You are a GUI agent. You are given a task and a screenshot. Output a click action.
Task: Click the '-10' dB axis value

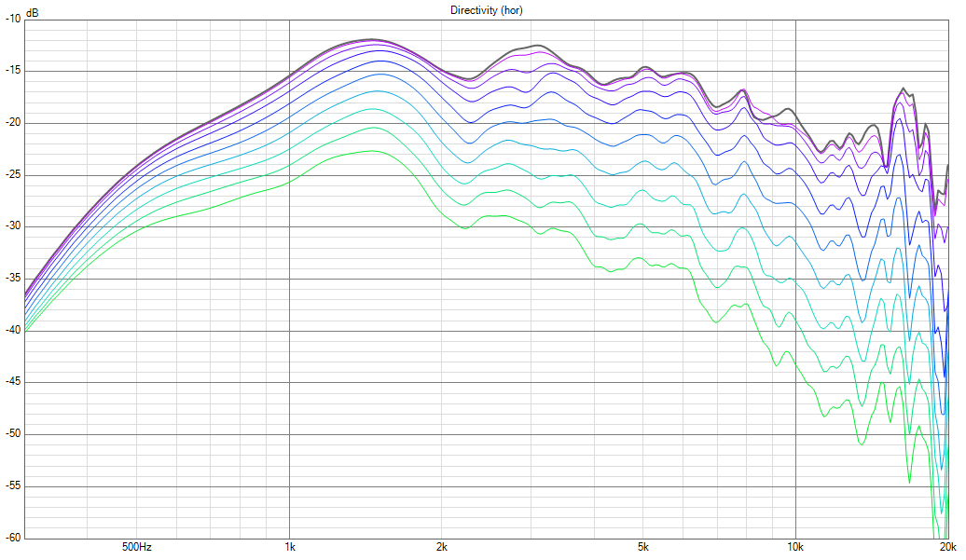tap(13, 19)
